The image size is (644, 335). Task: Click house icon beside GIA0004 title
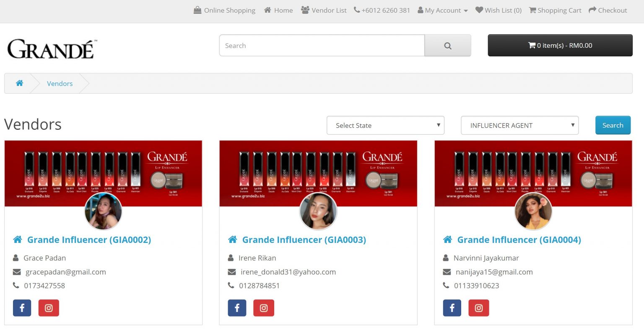448,240
